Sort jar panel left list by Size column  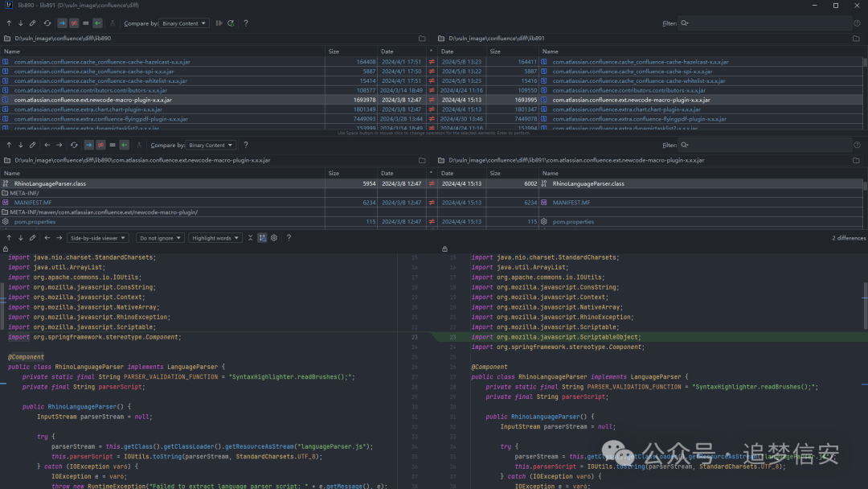point(351,174)
